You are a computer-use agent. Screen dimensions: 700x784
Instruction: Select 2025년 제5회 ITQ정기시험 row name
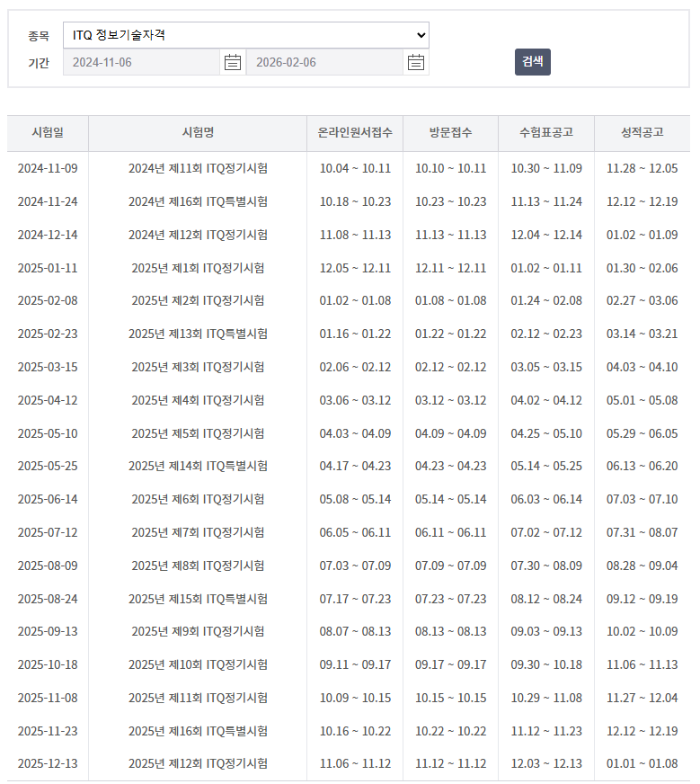(198, 433)
